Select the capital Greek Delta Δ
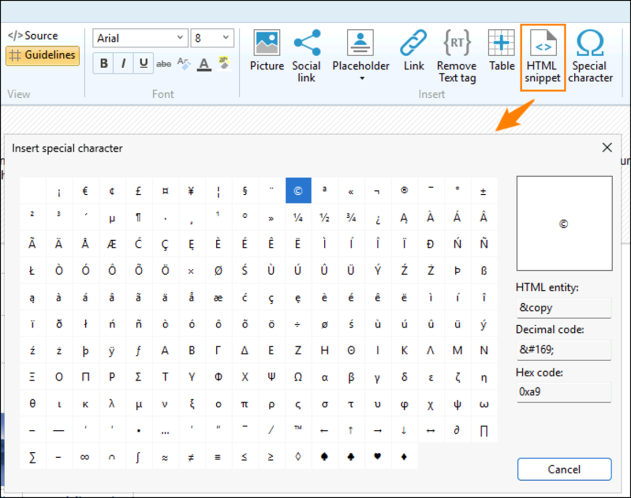Viewport: 631px width, 498px height. coord(245,350)
